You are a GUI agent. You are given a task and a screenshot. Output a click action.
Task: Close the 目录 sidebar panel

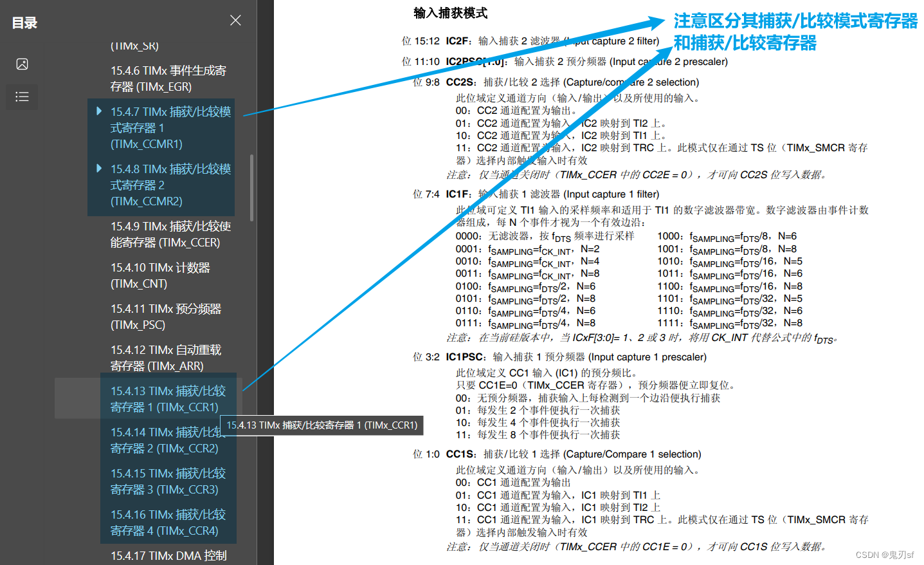tap(235, 21)
